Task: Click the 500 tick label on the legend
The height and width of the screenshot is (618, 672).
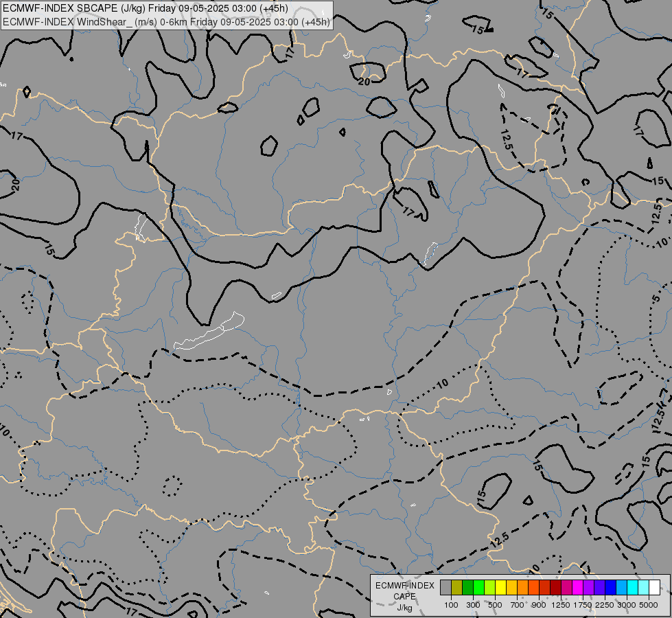Action: pos(495,605)
